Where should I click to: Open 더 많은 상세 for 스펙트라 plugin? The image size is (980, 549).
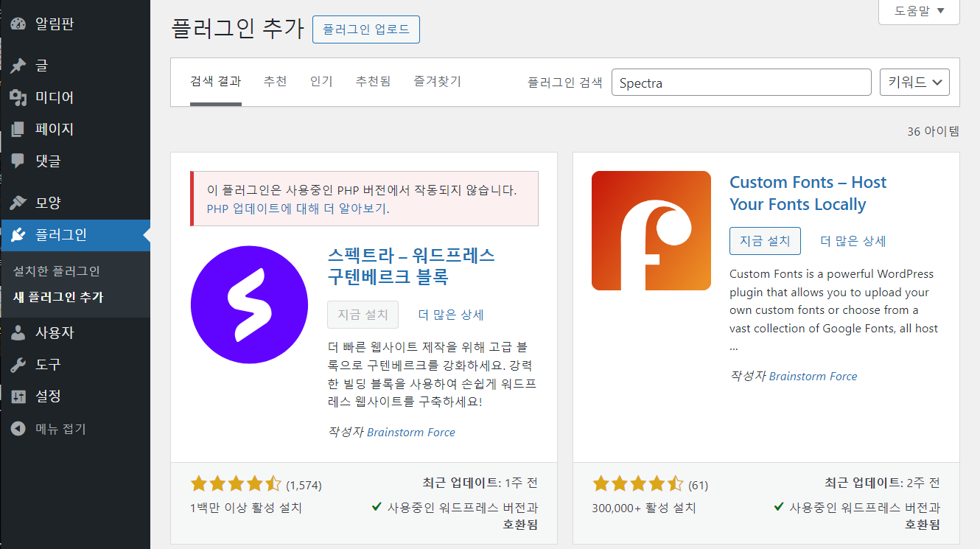(451, 315)
